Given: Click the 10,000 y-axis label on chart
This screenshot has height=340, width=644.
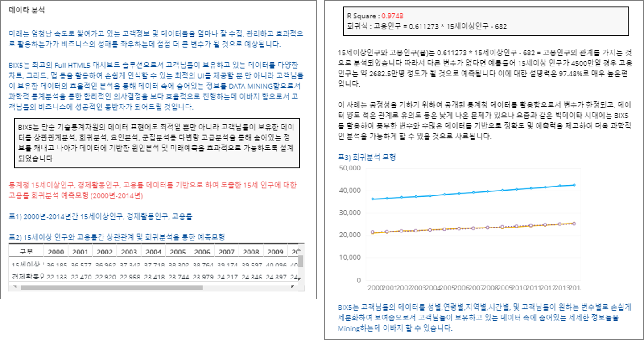Looking at the screenshot, I should (x=350, y=258).
